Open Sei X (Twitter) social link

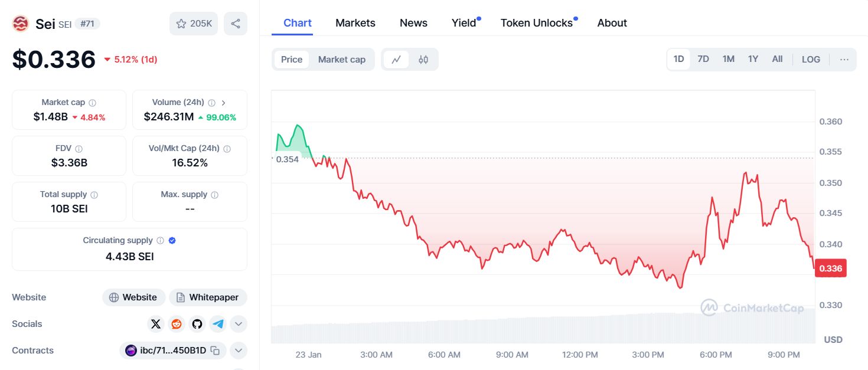[156, 324]
